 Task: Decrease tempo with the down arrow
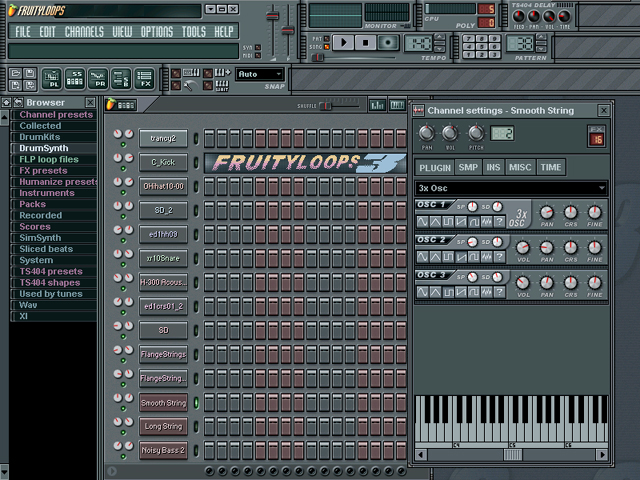point(440,48)
